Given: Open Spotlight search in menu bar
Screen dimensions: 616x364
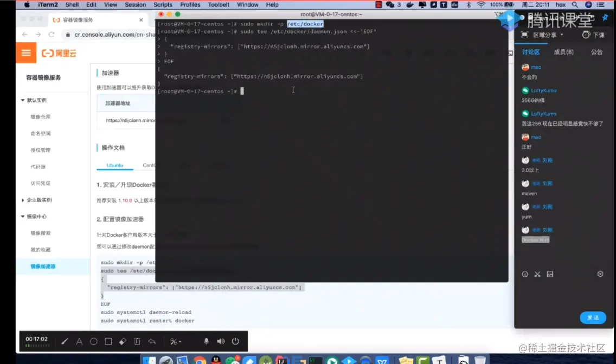Looking at the screenshot, I should pos(575,5).
